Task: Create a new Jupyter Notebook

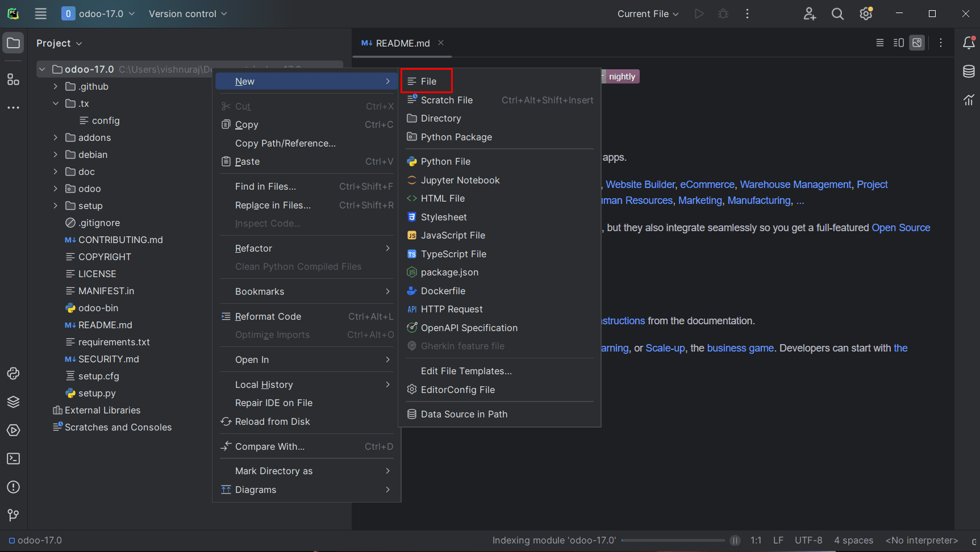Action: (500, 180)
